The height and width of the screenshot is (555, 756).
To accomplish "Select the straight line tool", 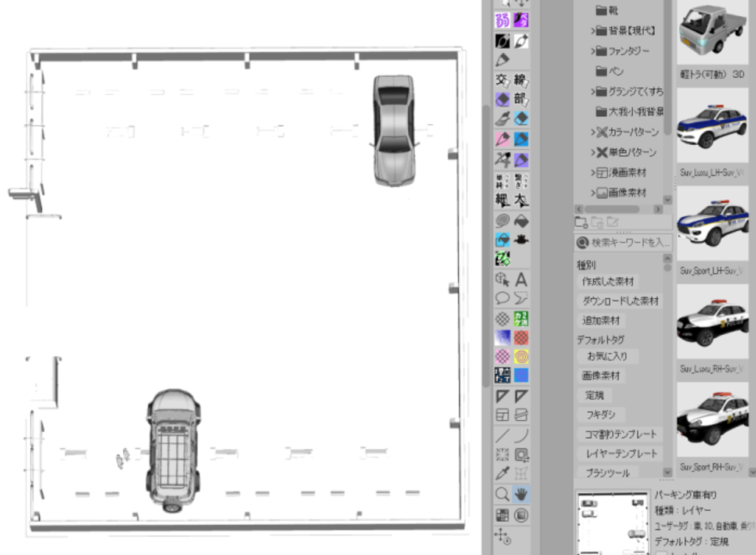I will (x=502, y=435).
